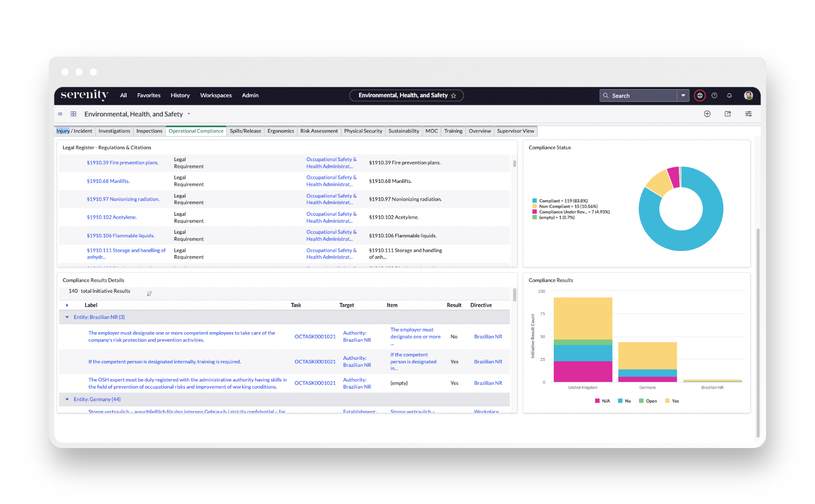Expand all rows arrow beside Label header
Viewport: 815px width, 504px height.
[67, 305]
